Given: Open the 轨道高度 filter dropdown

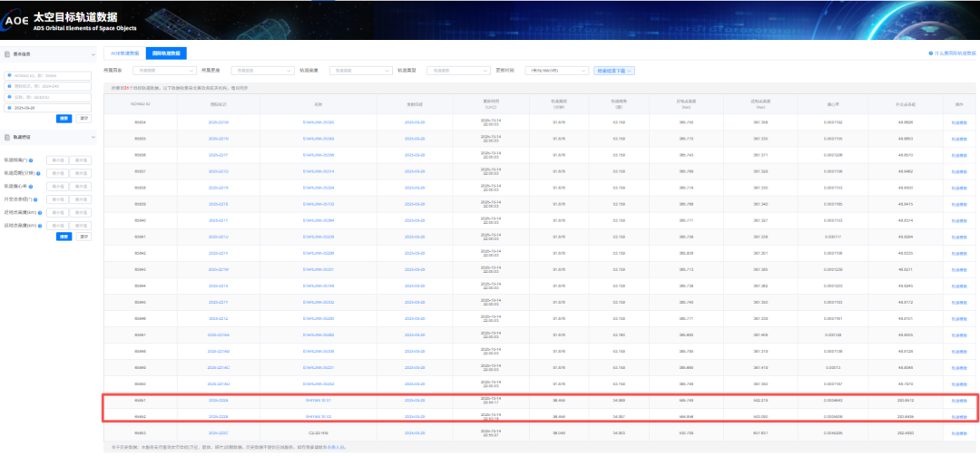Looking at the screenshot, I should (360, 70).
